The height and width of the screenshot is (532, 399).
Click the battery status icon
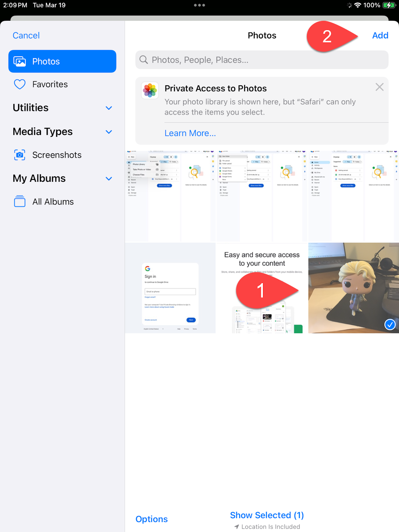click(x=389, y=5)
